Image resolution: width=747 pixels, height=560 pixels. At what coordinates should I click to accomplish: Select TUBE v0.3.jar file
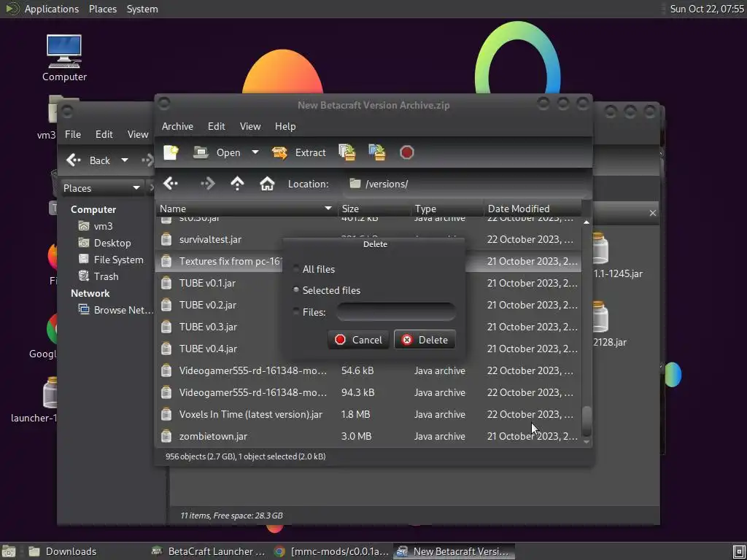tap(208, 327)
